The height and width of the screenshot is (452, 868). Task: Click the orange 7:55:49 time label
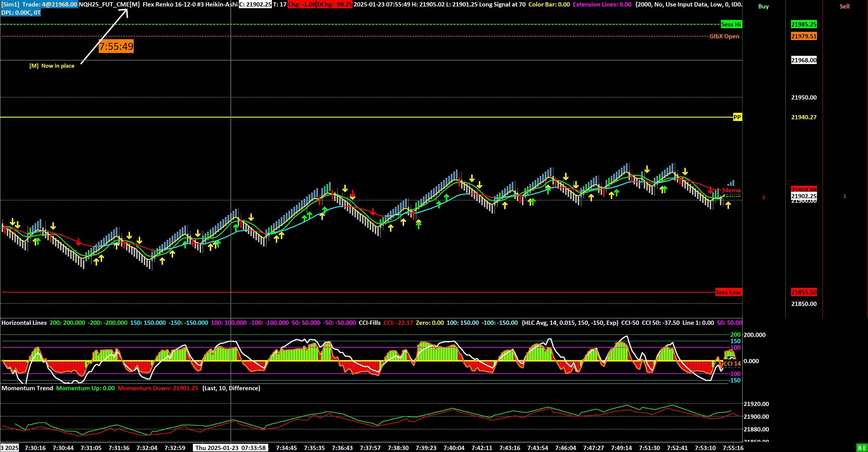[x=116, y=46]
